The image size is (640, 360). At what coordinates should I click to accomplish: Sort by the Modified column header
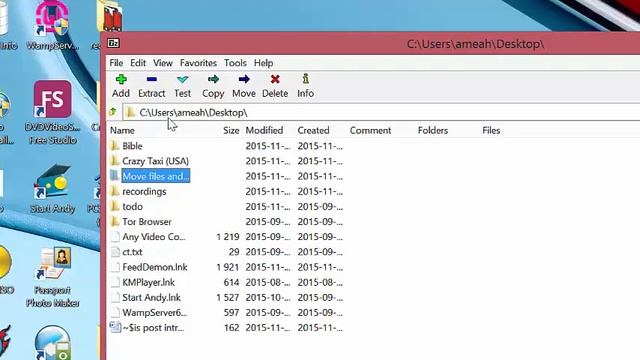(264, 130)
